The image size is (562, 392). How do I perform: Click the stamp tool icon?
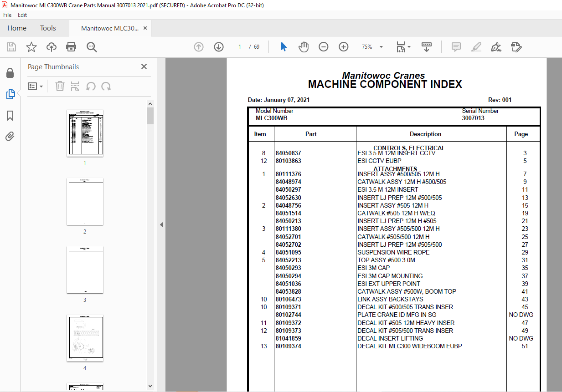pos(516,47)
